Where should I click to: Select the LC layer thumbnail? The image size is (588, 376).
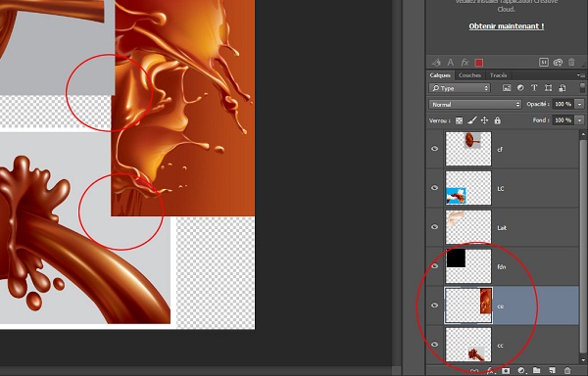468,188
